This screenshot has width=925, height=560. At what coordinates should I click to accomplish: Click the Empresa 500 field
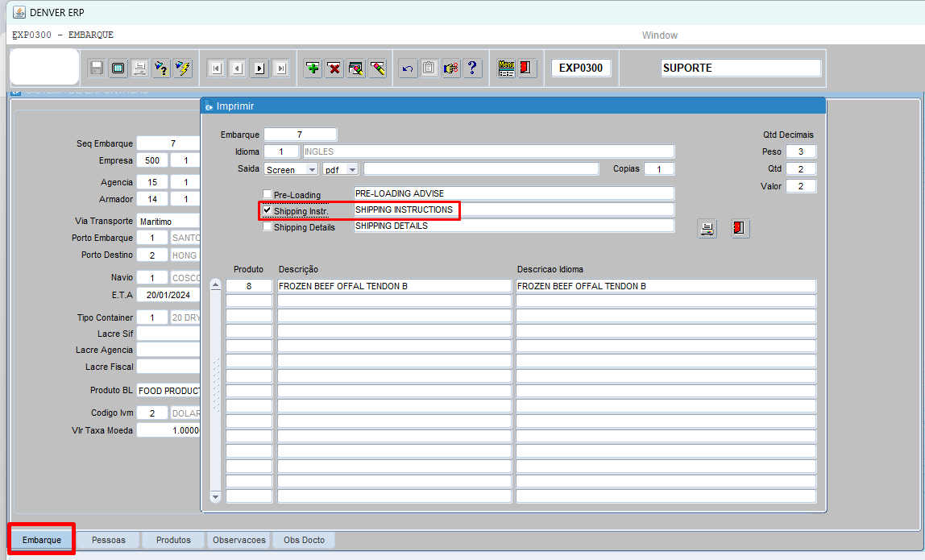(x=152, y=160)
